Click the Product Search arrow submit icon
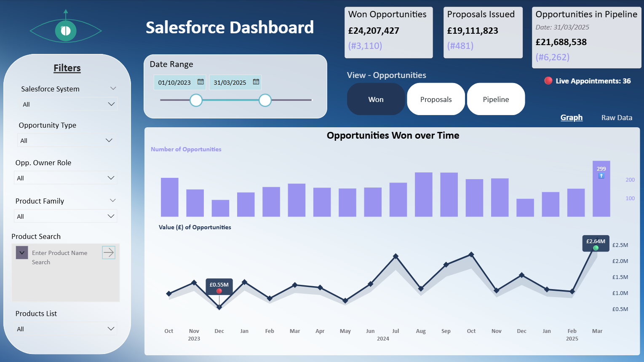Screen dimensions: 644x362 (x=109, y=252)
